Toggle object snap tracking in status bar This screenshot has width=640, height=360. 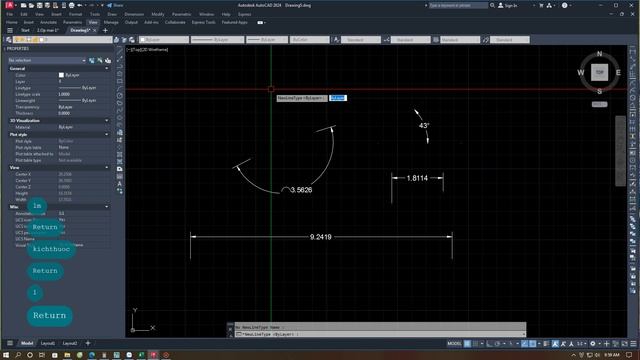[524, 344]
